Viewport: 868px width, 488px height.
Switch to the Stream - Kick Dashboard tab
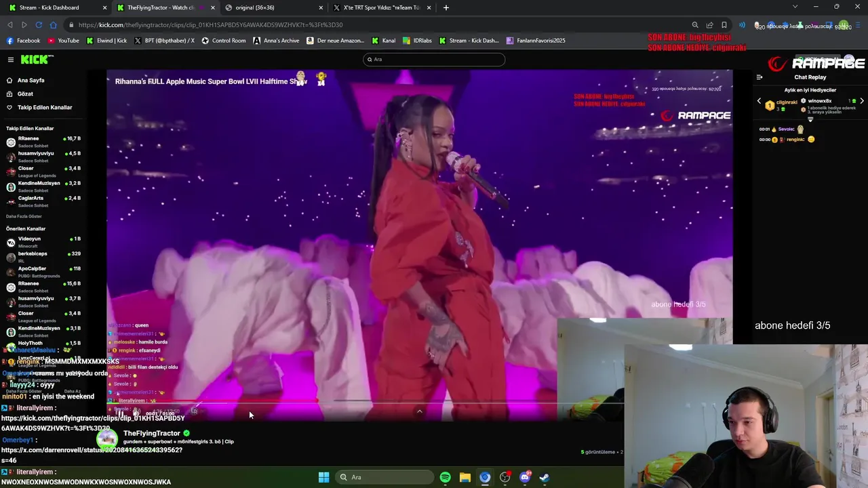point(56,7)
